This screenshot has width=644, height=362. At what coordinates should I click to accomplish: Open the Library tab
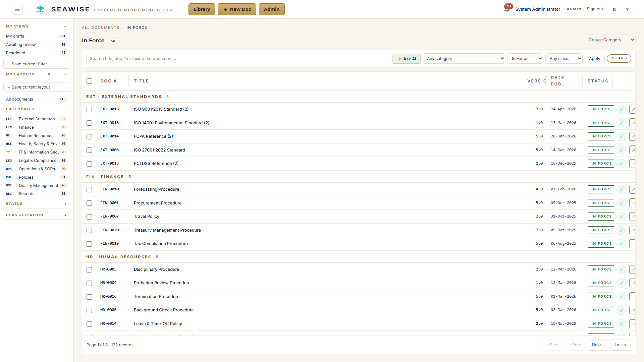coord(202,9)
